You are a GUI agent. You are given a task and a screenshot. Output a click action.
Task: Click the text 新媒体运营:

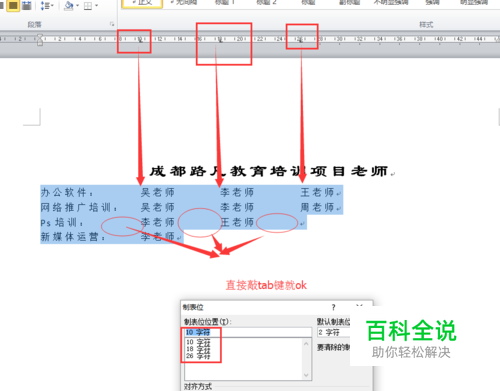(x=73, y=237)
